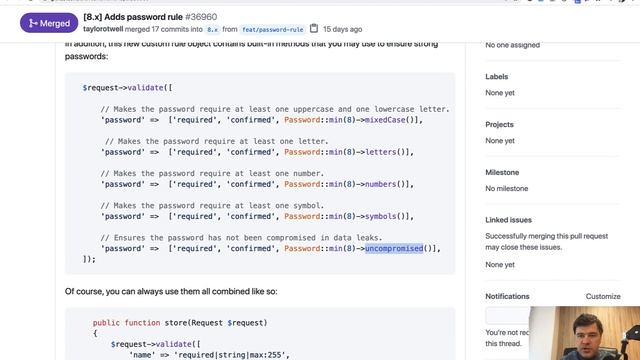The width and height of the screenshot is (640, 360).
Task: Click the 'public function store' line
Action: [180, 322]
